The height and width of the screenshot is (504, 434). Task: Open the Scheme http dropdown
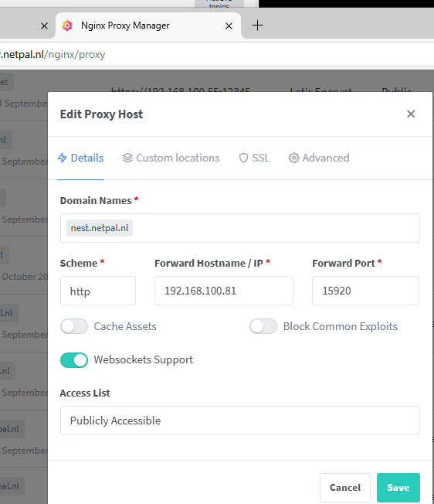click(98, 291)
